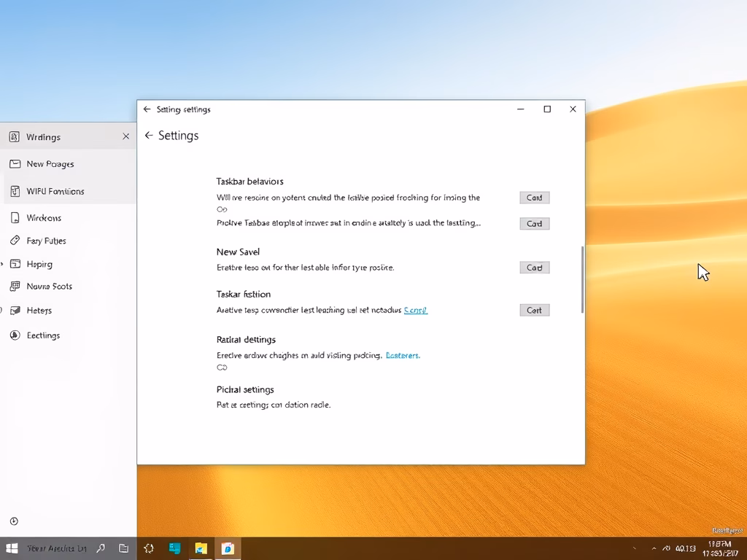The width and height of the screenshot is (747, 560).
Task: Click the power icon at sidebar bottom
Action: (14, 521)
